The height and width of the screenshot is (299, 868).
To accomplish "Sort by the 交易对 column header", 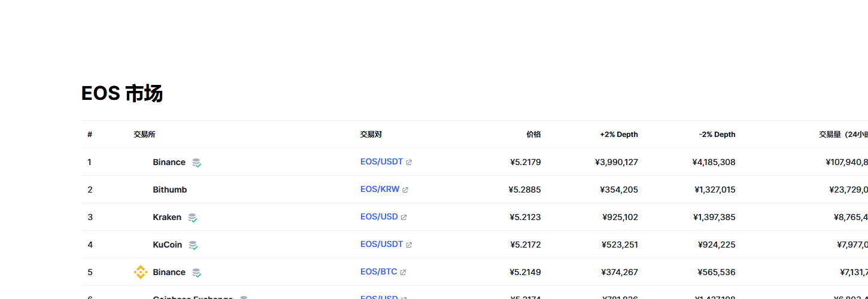I will click(371, 135).
